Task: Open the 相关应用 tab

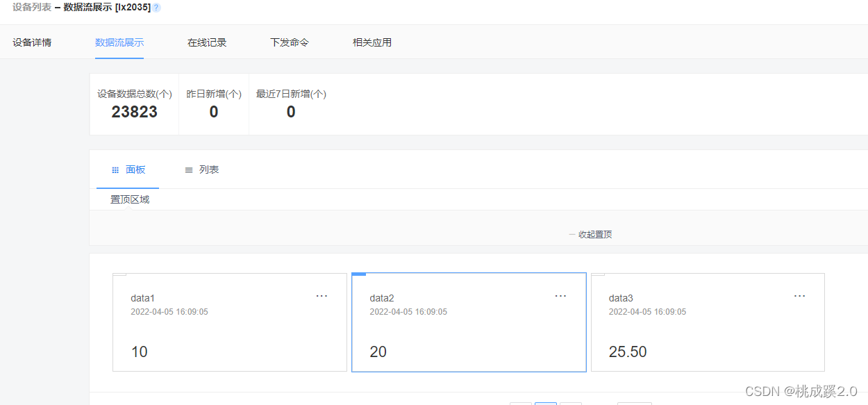Action: tap(372, 42)
